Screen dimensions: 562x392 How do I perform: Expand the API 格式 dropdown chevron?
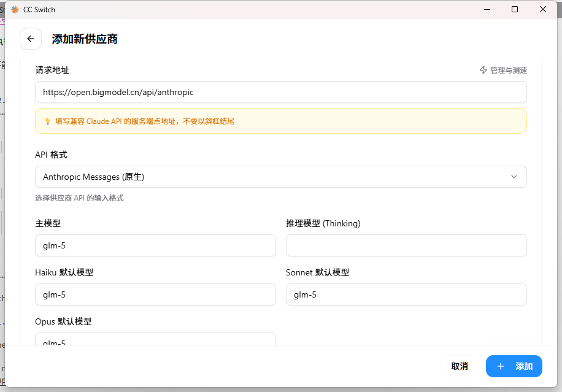(514, 177)
